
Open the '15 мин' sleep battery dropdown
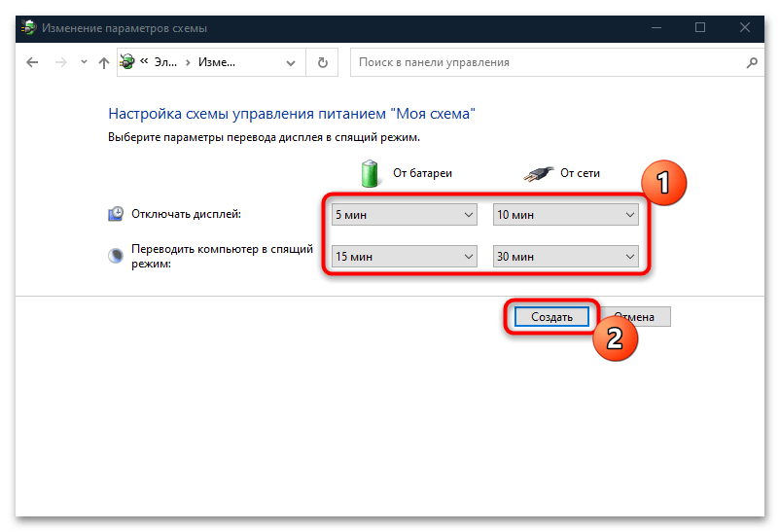click(403, 256)
